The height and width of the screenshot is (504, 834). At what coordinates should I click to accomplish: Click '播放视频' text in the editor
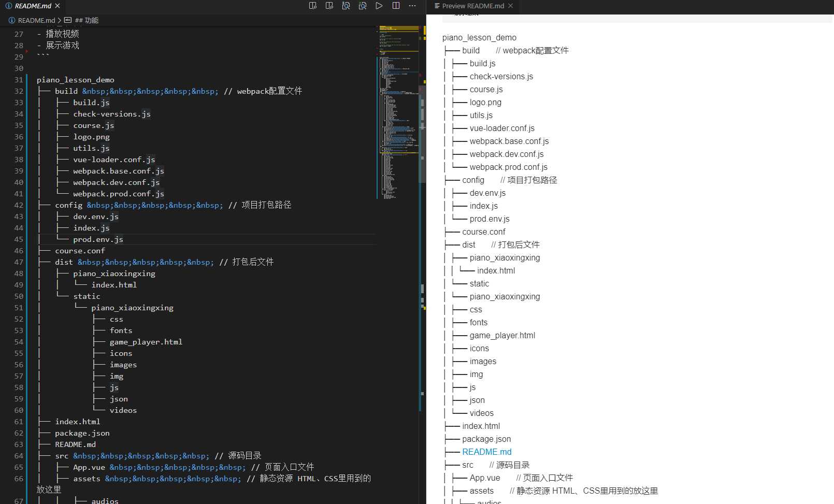[62, 34]
